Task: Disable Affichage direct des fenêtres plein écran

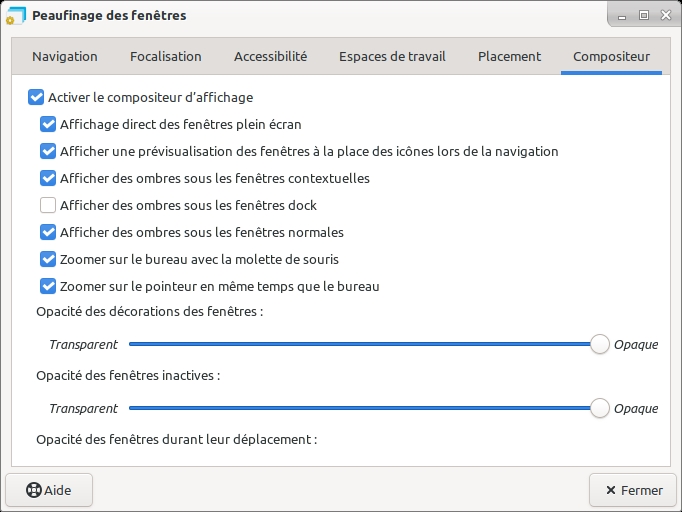Action: coord(48,125)
